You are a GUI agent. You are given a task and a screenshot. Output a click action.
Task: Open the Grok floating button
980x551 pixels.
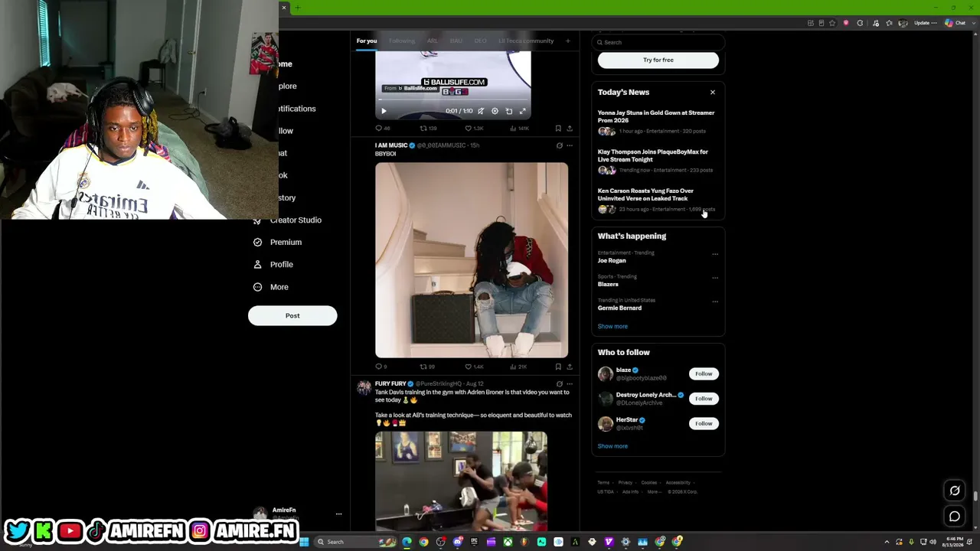point(955,491)
